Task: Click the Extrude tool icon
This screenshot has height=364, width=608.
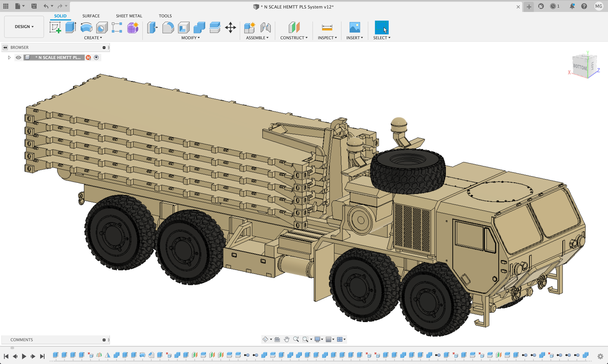Action: click(71, 27)
